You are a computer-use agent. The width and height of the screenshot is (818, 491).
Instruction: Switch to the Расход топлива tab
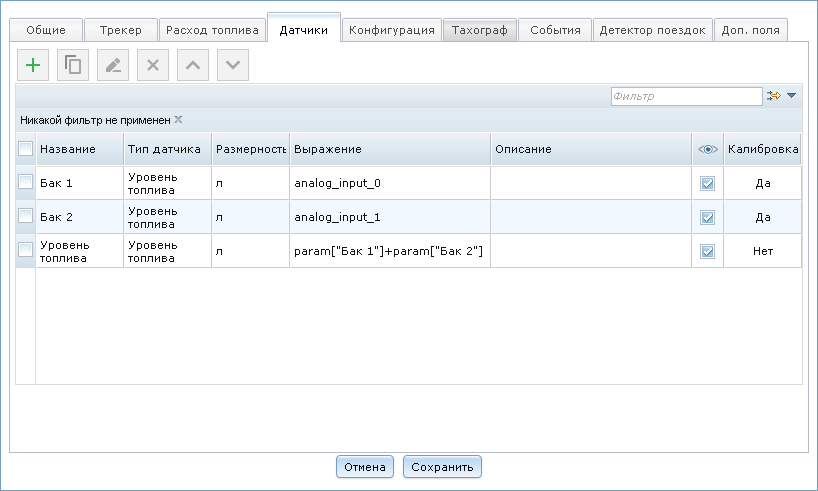[x=213, y=30]
